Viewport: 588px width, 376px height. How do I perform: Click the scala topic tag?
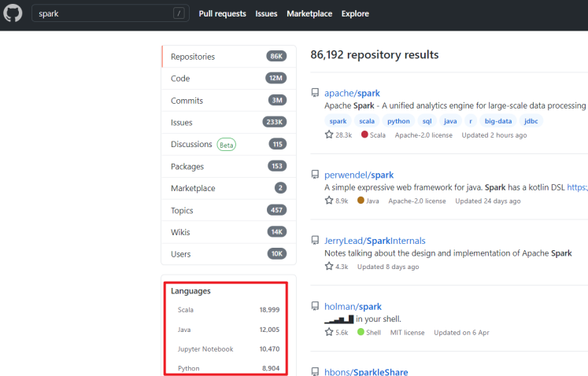[x=367, y=121]
